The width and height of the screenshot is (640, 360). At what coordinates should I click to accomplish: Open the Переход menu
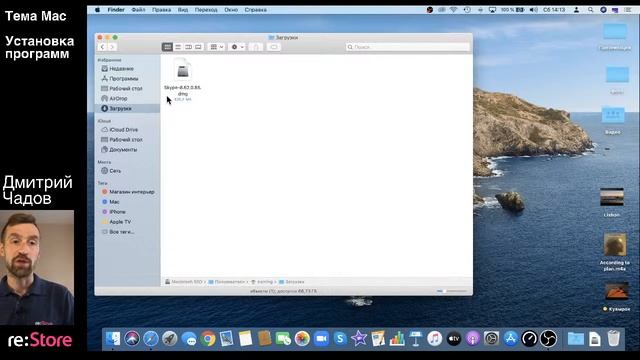pyautogui.click(x=206, y=10)
